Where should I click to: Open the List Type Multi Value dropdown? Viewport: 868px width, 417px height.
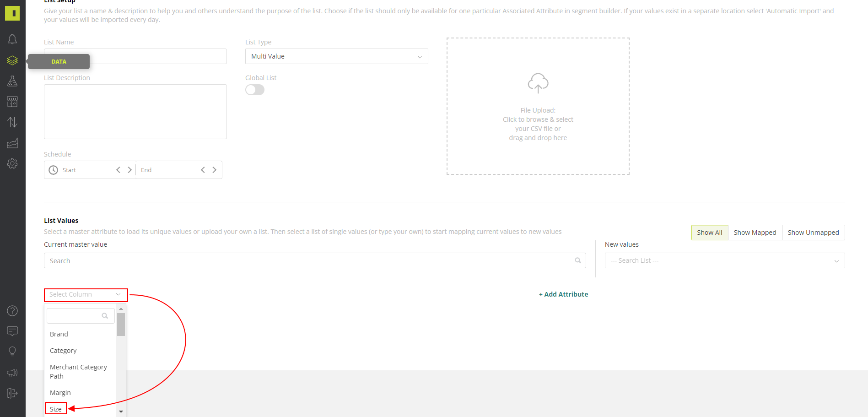[x=337, y=56]
